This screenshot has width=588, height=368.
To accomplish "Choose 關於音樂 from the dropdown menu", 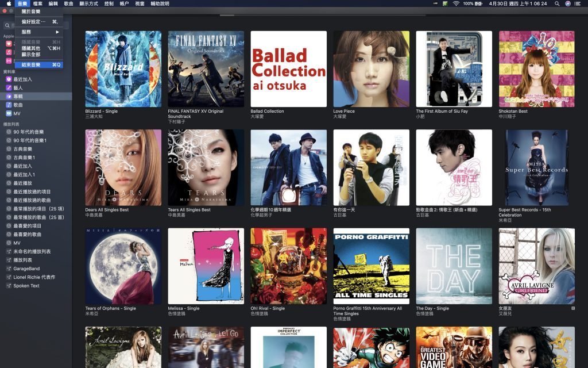I will tap(39, 11).
